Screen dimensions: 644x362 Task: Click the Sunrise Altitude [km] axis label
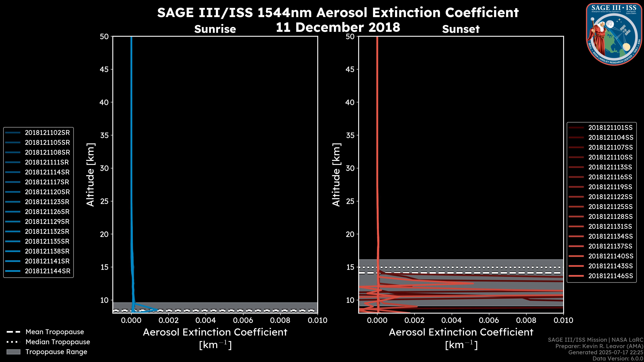91,175
